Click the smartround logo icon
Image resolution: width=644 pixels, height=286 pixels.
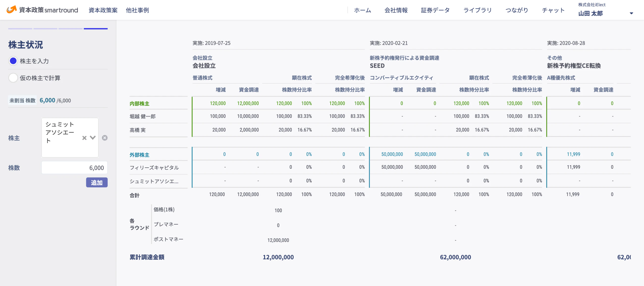(x=11, y=9)
